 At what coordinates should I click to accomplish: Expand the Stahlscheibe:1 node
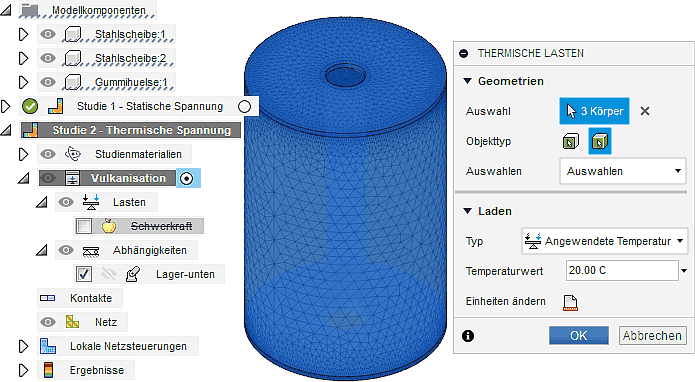coord(23,34)
